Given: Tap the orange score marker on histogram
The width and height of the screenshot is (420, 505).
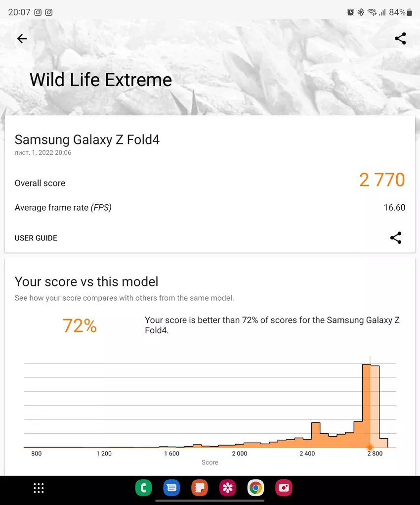Looking at the screenshot, I should click(x=370, y=447).
